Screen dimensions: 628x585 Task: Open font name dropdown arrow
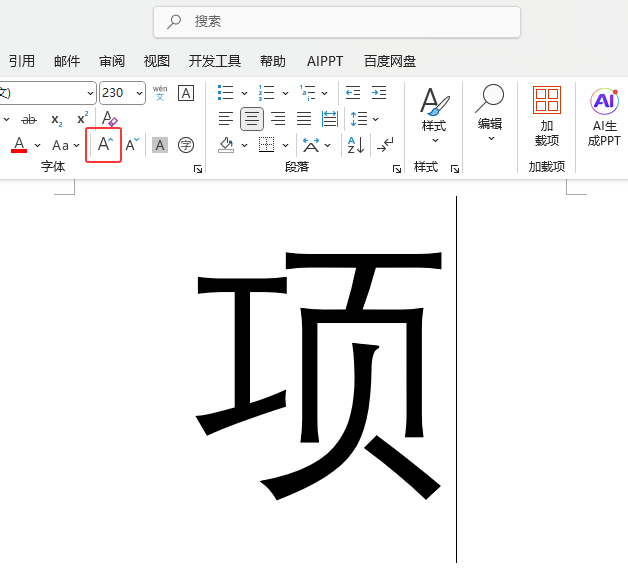coord(91,93)
